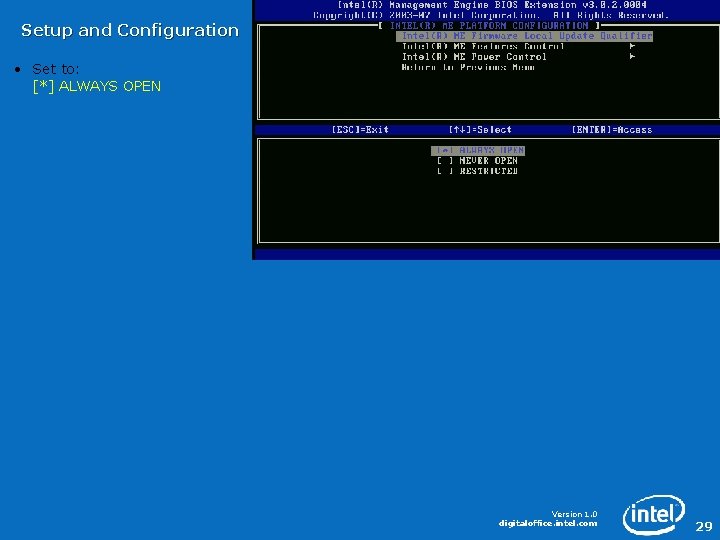720x540 pixels.
Task: Click arrow beside ME Features Control
Action: [632, 46]
